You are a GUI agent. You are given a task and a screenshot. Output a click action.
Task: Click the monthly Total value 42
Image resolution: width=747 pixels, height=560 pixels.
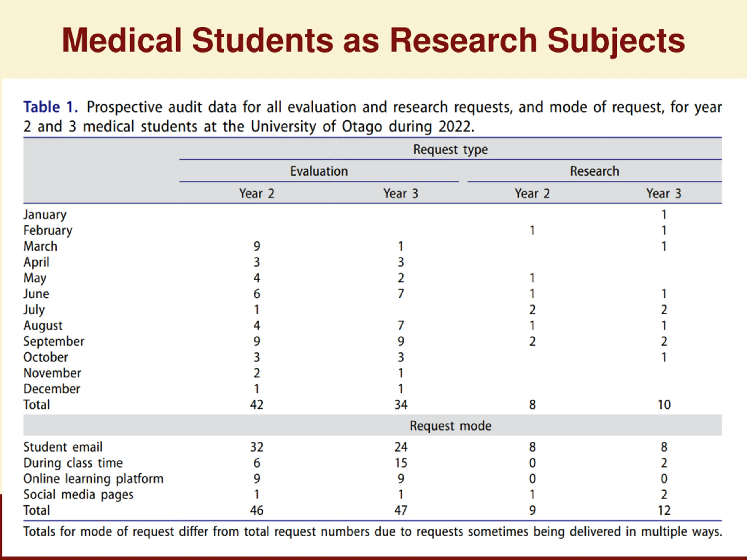[x=257, y=405]
